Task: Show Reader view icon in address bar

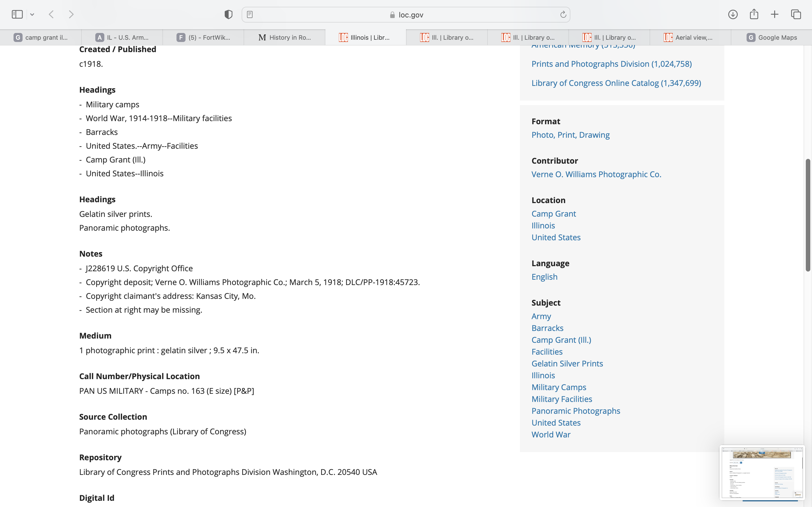Action: (x=250, y=14)
